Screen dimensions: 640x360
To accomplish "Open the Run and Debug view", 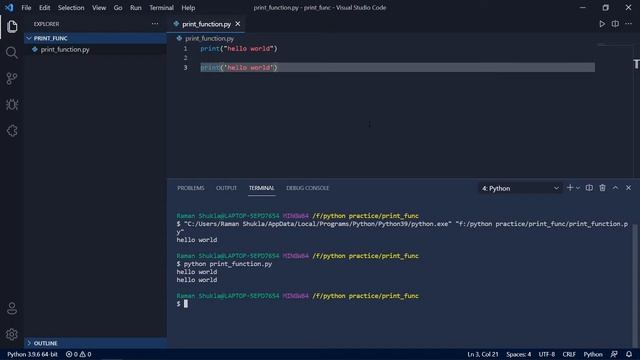I will coord(12,104).
